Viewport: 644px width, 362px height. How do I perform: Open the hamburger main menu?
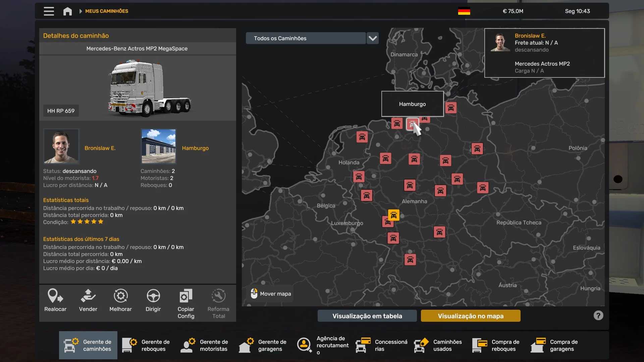pyautogui.click(x=49, y=11)
